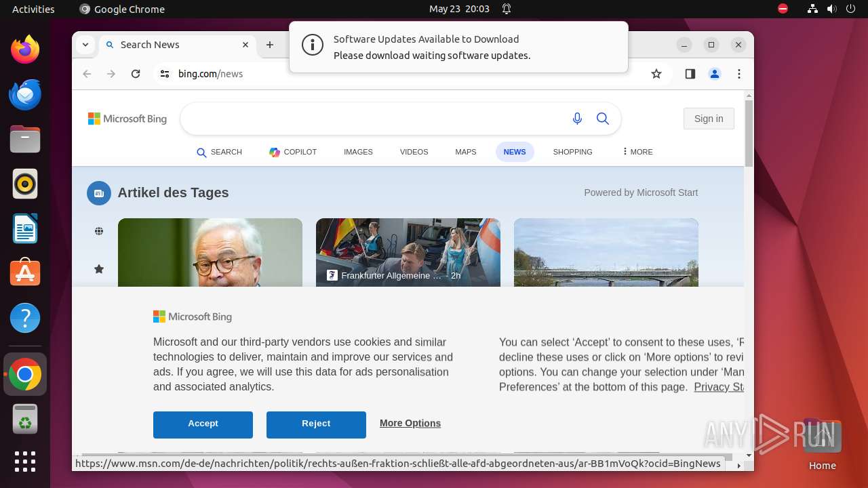The width and height of the screenshot is (868, 488).
Task: Click the Powered by Microsoft Start text
Action: pyautogui.click(x=641, y=192)
